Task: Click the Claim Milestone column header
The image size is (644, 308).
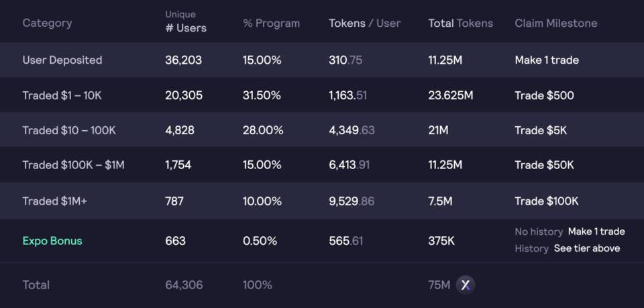Action: click(x=556, y=23)
